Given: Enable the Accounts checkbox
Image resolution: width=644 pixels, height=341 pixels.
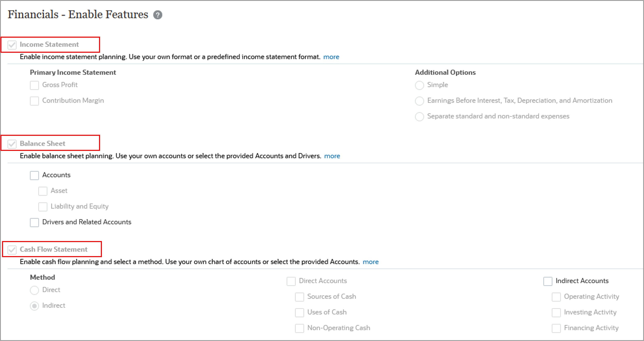Looking at the screenshot, I should (x=34, y=175).
